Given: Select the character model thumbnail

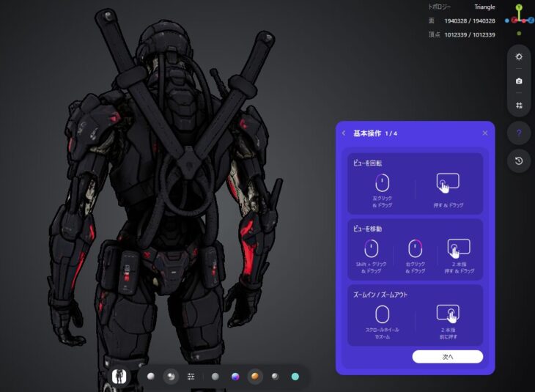Looking at the screenshot, I should click(x=119, y=377).
